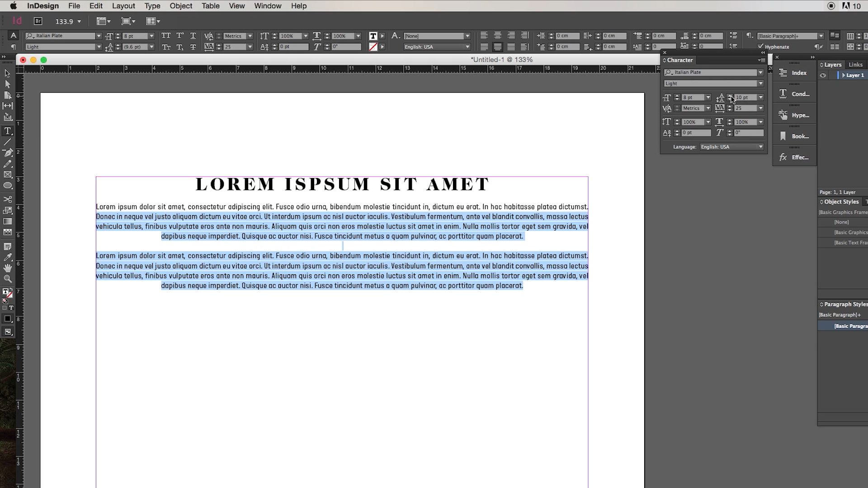Select the Pen tool
Image resolution: width=868 pixels, height=488 pixels.
7,153
